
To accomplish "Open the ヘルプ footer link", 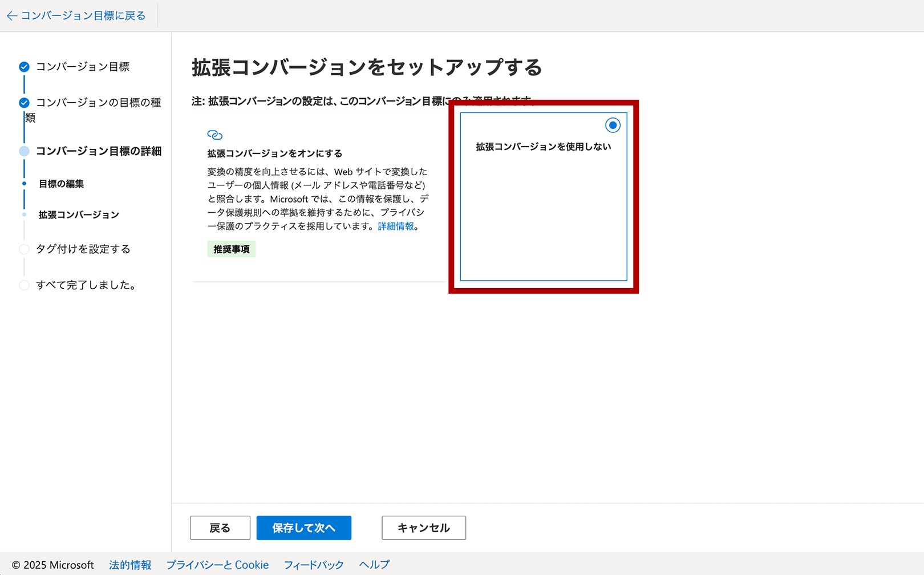I will [x=374, y=565].
